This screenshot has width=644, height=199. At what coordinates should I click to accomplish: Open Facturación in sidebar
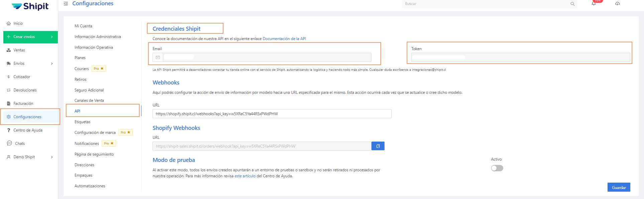23,104
